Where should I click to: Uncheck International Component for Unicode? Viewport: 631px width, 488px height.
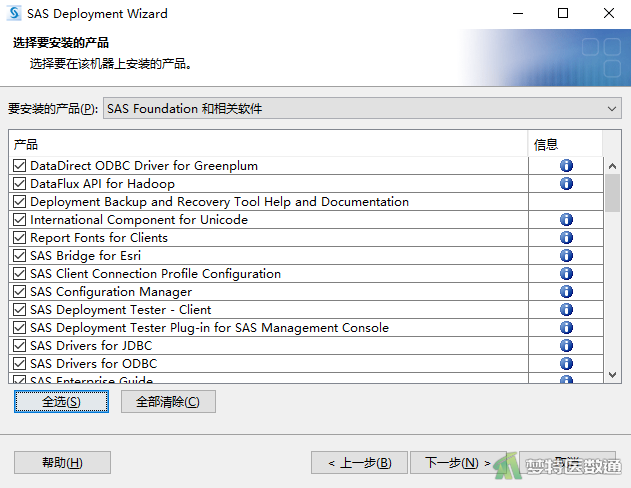pyautogui.click(x=19, y=220)
